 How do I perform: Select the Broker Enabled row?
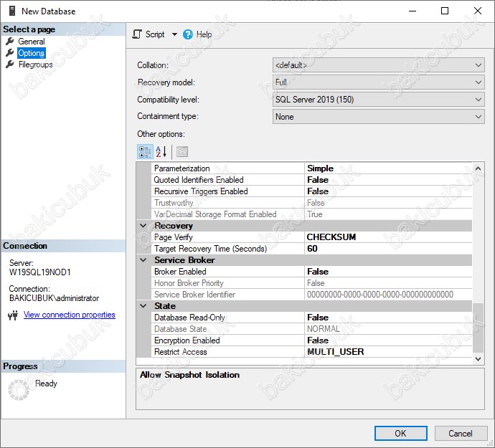311,272
